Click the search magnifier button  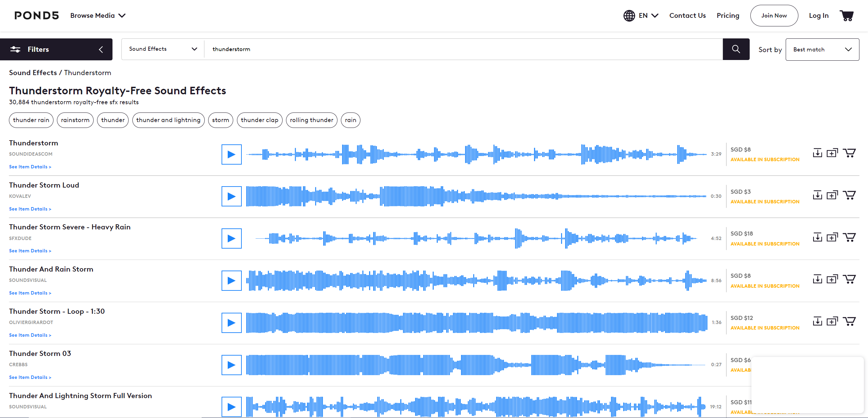[736, 49]
